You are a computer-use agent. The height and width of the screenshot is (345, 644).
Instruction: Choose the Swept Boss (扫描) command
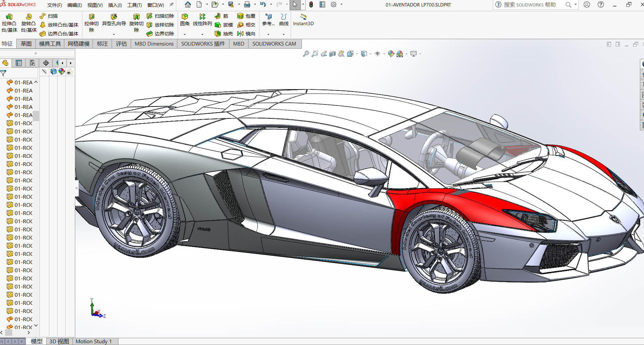click(x=49, y=16)
